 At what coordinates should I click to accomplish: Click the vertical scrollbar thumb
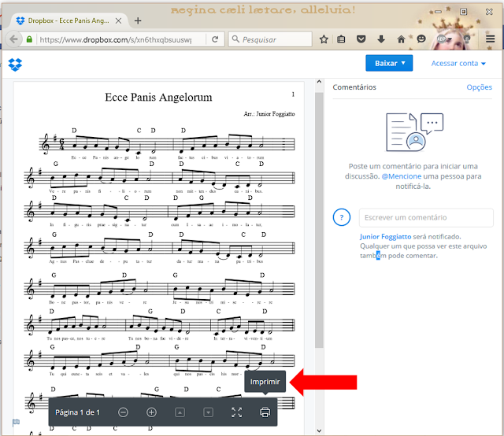click(319, 220)
